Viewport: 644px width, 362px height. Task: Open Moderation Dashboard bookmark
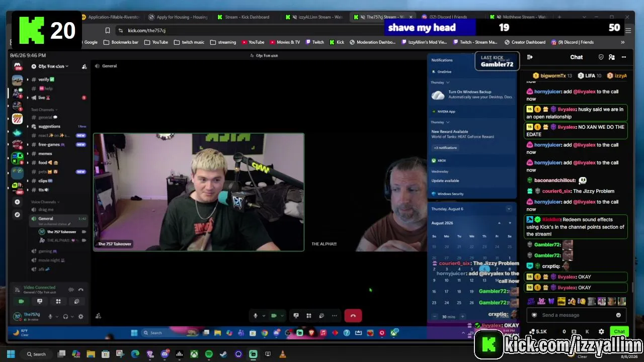click(372, 42)
